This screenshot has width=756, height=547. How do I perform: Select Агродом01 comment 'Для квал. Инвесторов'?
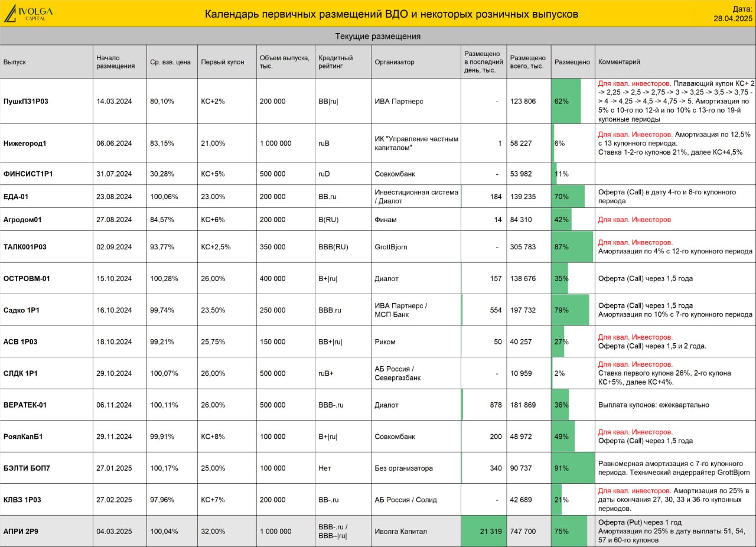634,220
